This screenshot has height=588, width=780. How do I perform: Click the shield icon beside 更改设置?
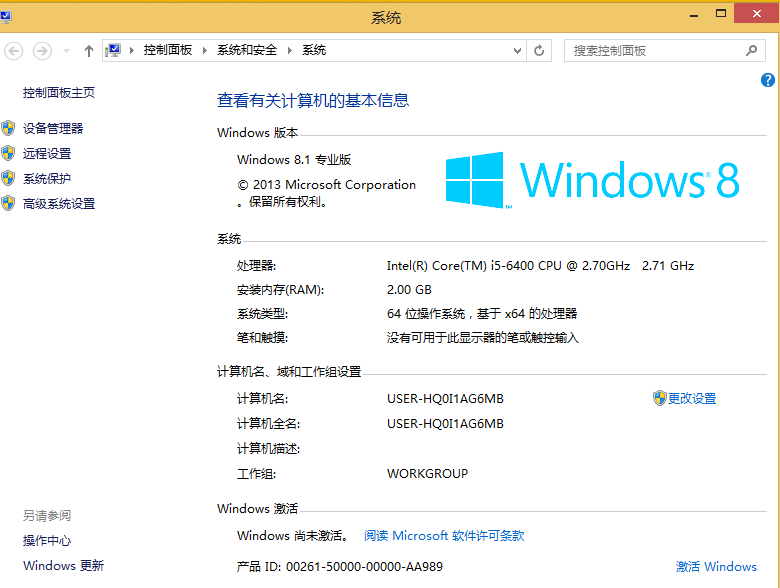pos(659,398)
